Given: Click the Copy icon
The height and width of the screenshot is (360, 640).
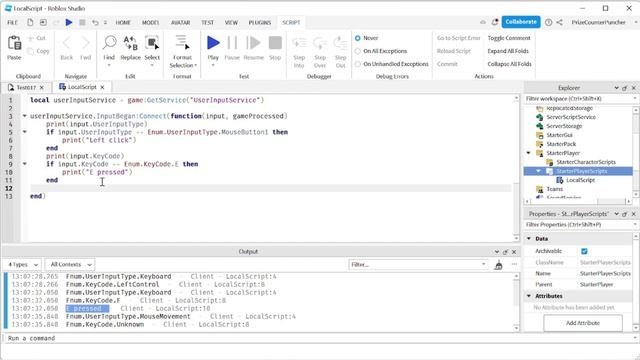Looking at the screenshot, I should [31, 51].
